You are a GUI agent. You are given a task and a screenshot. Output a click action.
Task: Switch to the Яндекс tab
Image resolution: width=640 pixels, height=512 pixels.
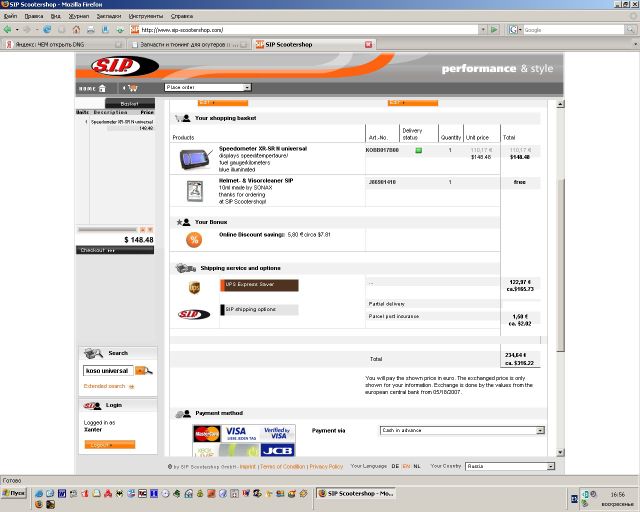(63, 44)
